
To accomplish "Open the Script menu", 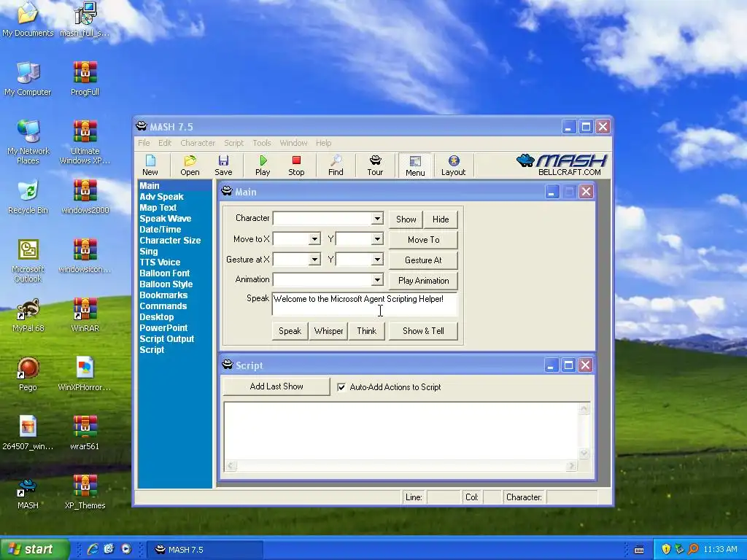I will (233, 143).
